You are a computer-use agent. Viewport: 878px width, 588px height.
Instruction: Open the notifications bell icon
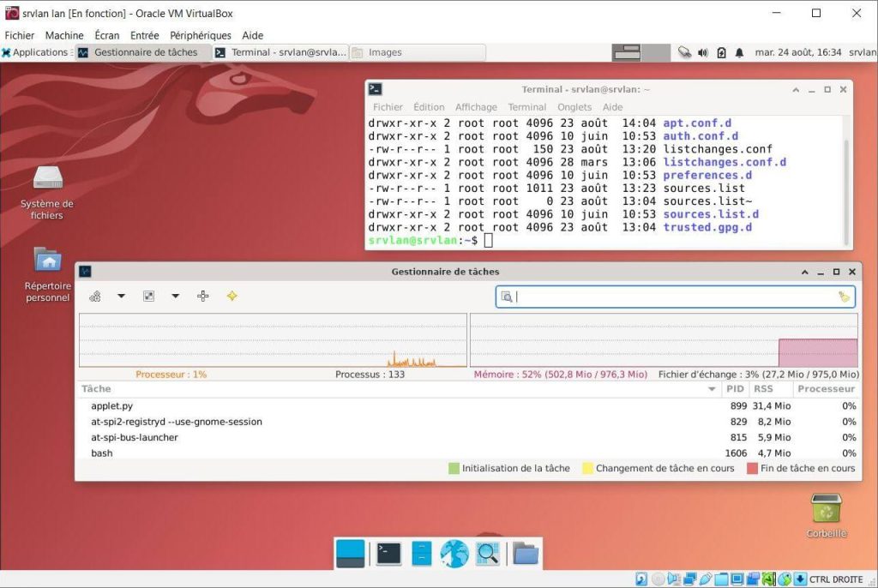click(739, 52)
